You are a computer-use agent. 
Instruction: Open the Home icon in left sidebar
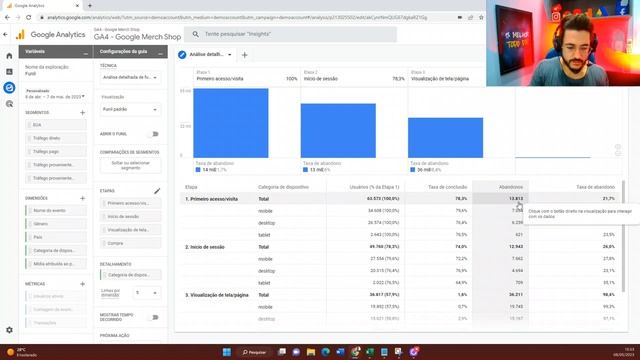point(9,56)
